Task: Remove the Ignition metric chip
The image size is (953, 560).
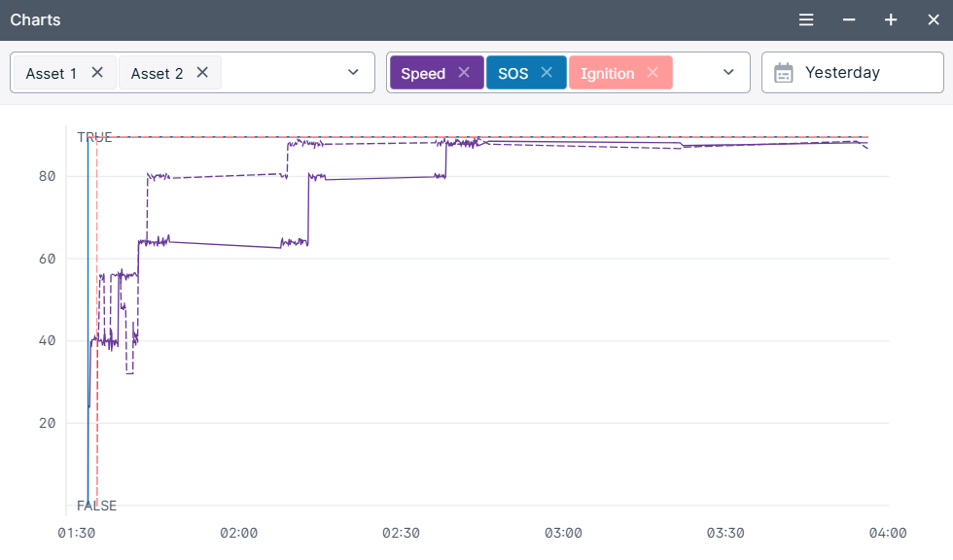Action: pyautogui.click(x=653, y=73)
